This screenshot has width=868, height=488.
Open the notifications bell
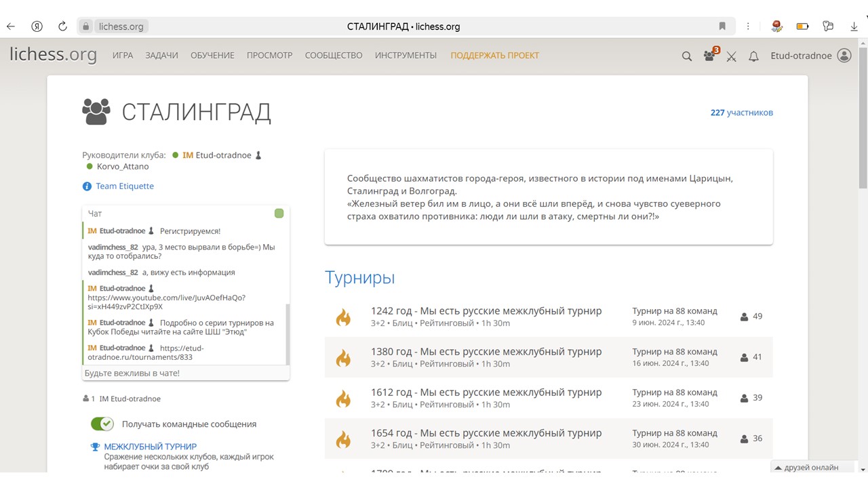pyautogui.click(x=753, y=56)
